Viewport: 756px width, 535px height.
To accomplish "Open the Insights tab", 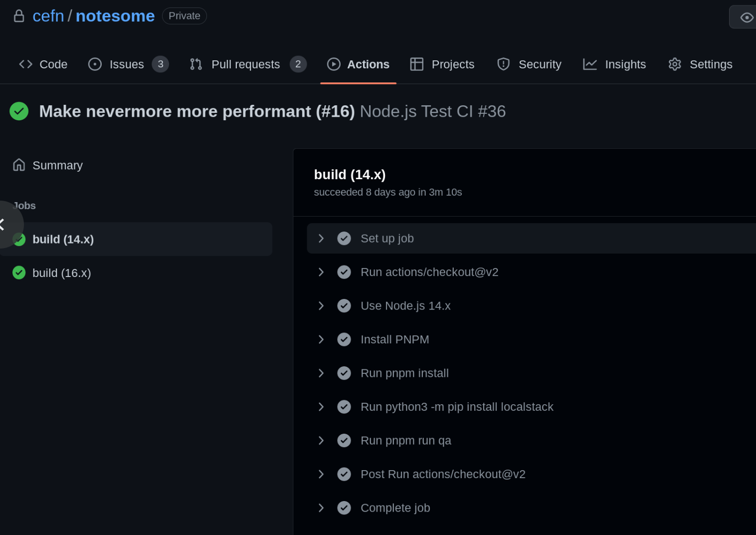I will tap(614, 64).
